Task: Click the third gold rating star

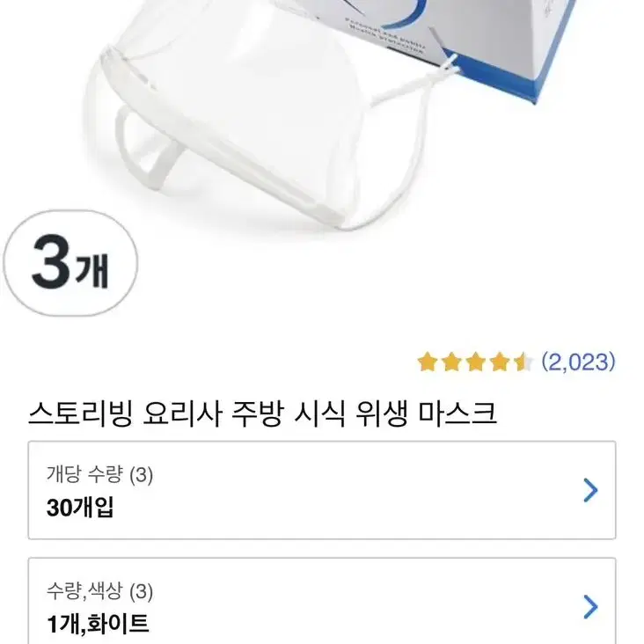Action: pyautogui.click(x=476, y=362)
